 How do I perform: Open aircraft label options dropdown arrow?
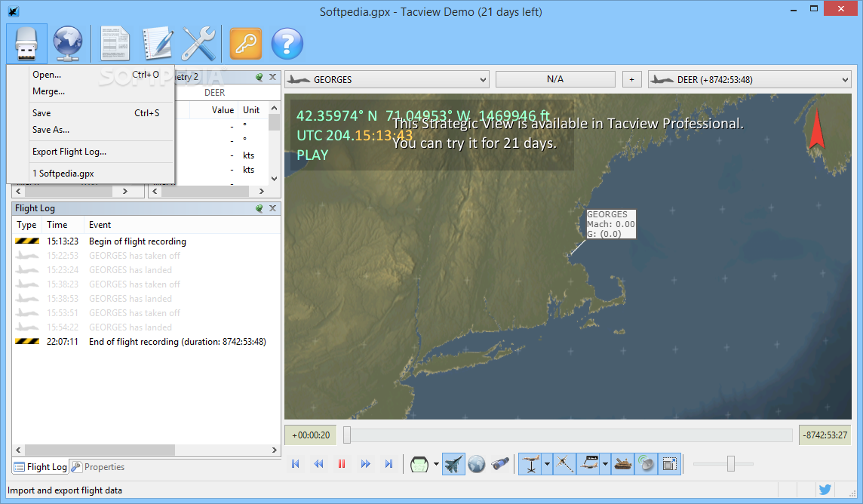tap(605, 464)
